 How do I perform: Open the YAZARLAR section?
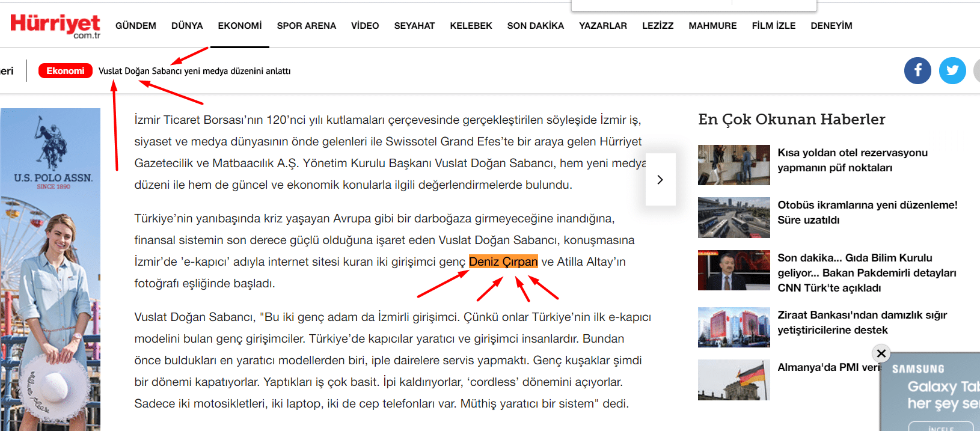tap(603, 26)
